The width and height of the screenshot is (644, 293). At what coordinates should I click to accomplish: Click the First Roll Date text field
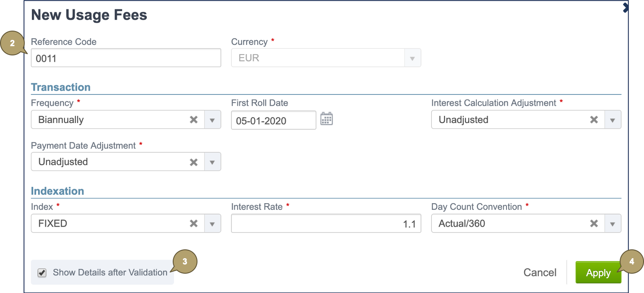click(x=273, y=121)
